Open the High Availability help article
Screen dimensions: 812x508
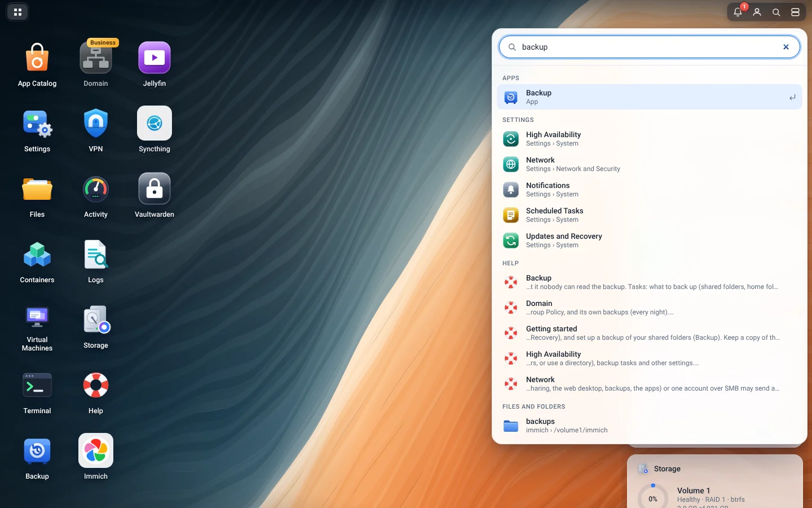(x=650, y=358)
